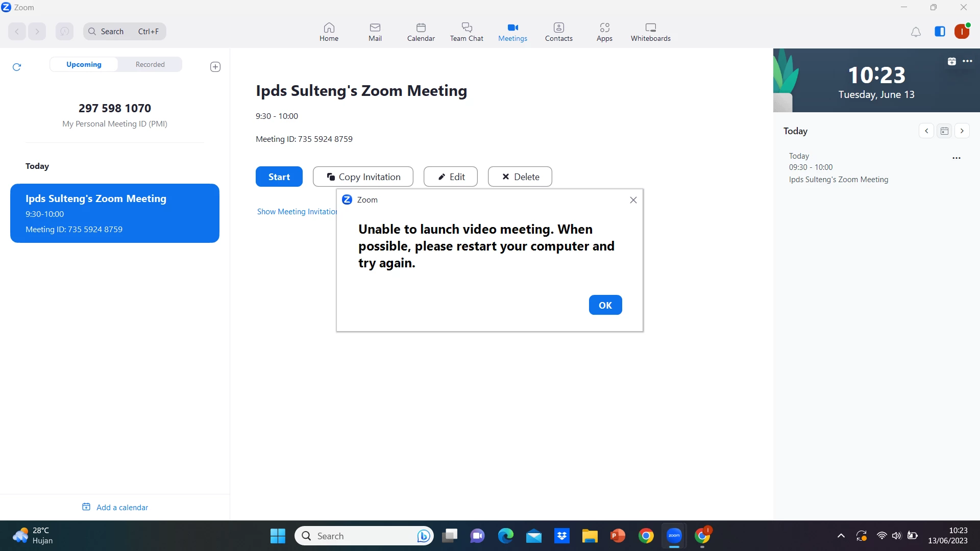Open the notifications bell

(916, 32)
